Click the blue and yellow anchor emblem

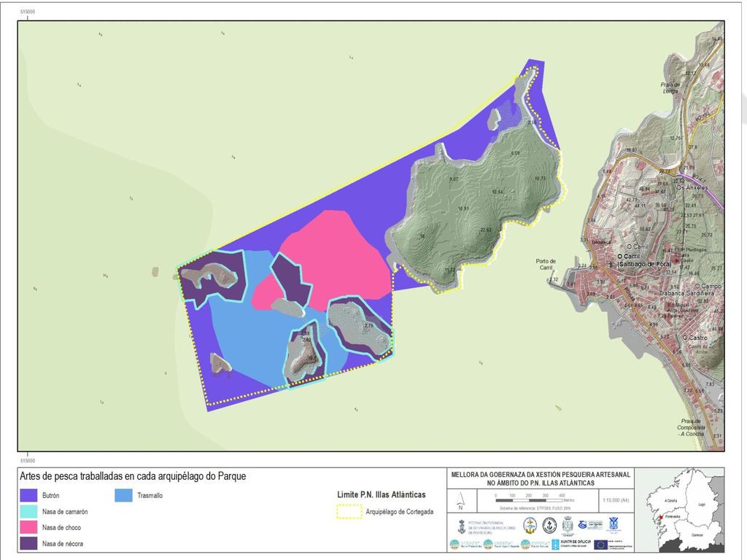pos(530,526)
